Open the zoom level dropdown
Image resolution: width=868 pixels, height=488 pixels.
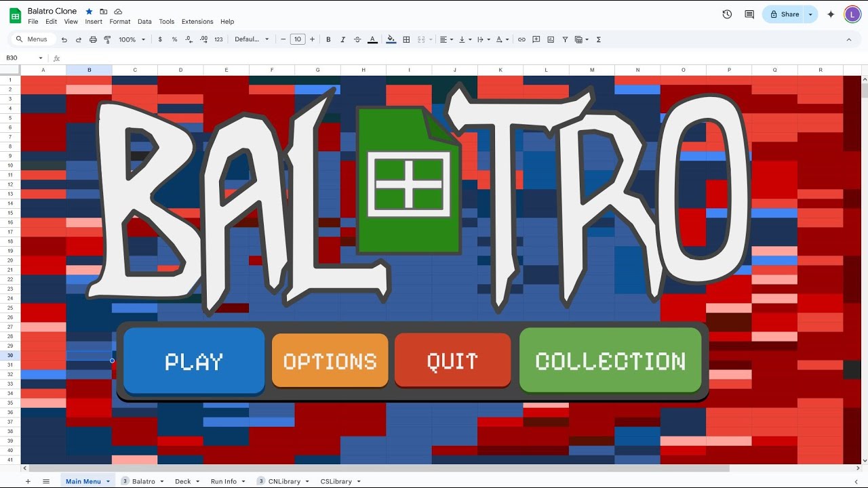click(132, 39)
